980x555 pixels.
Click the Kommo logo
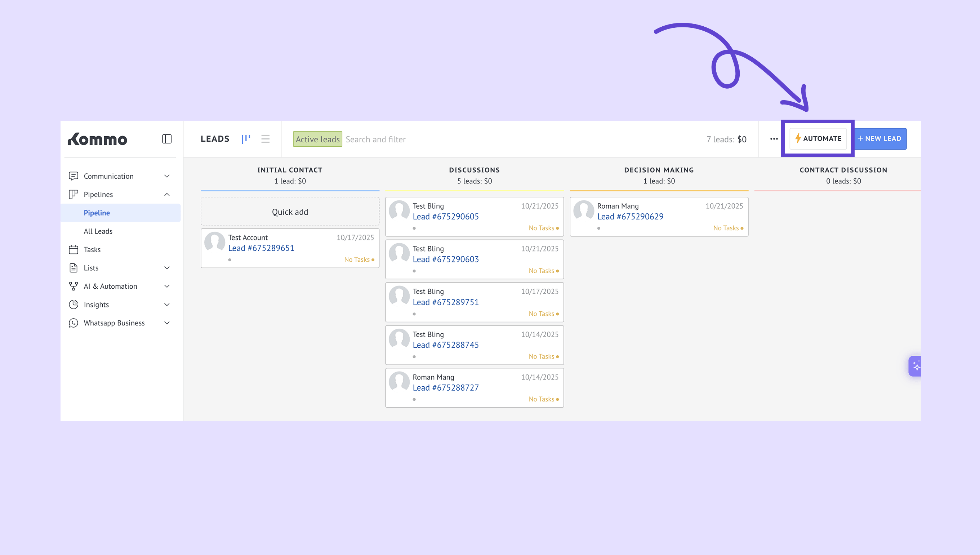click(x=98, y=139)
